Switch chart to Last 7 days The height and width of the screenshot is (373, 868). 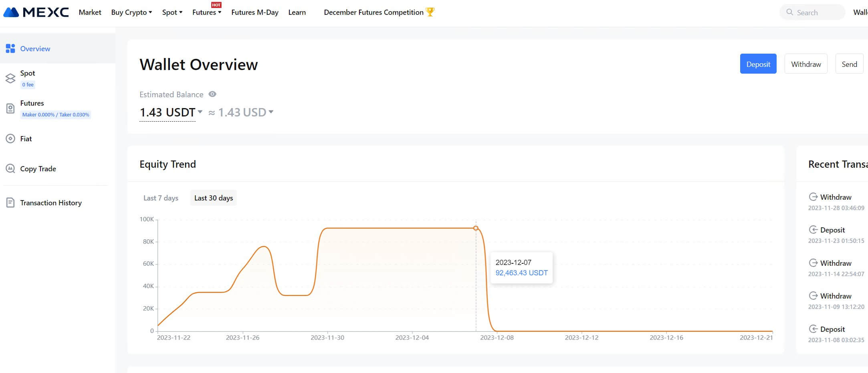click(x=161, y=198)
